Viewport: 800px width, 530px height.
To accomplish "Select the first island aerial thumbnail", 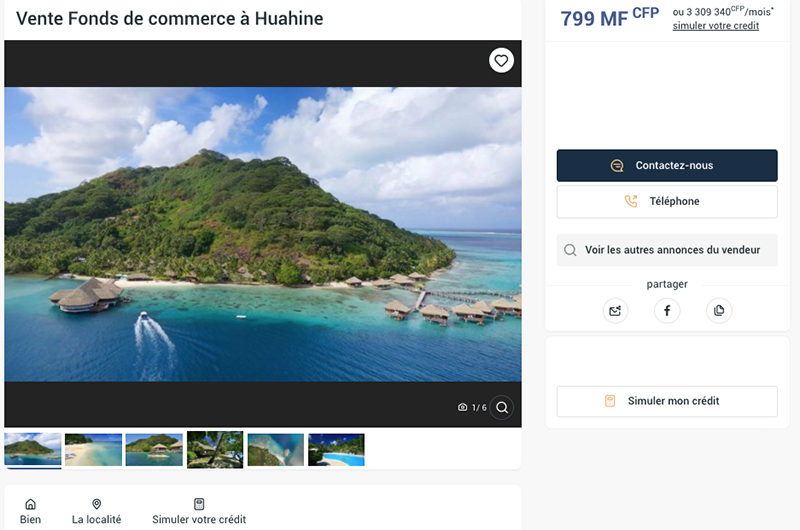I will point(33,450).
